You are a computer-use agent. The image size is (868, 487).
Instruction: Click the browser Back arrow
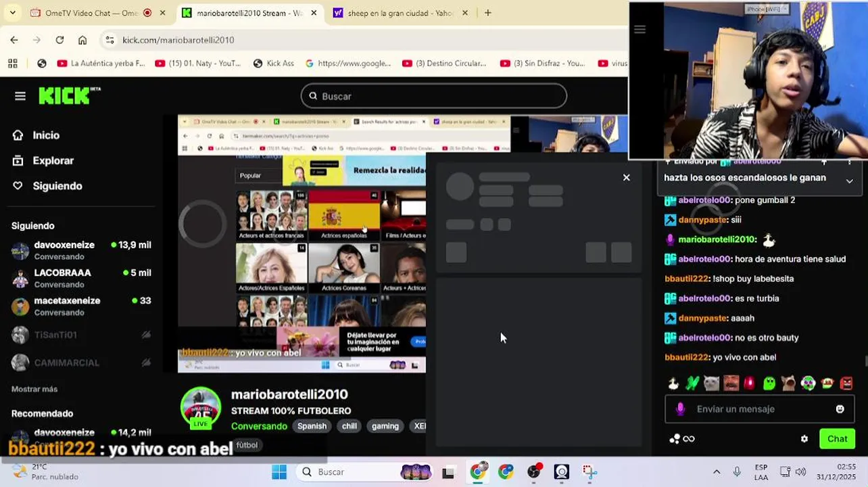pyautogui.click(x=14, y=40)
